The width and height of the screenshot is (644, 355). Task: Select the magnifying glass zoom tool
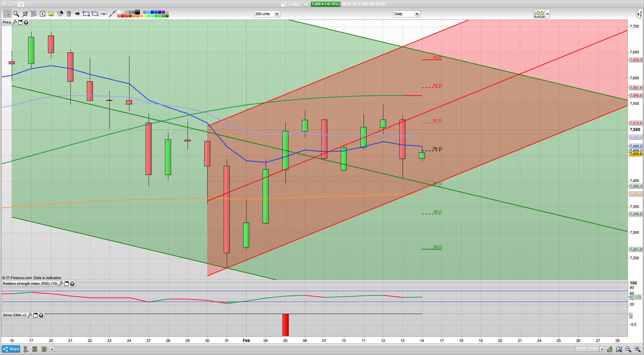[16, 14]
